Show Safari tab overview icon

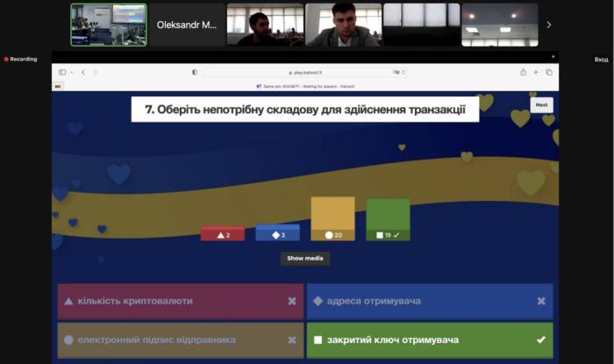[549, 72]
